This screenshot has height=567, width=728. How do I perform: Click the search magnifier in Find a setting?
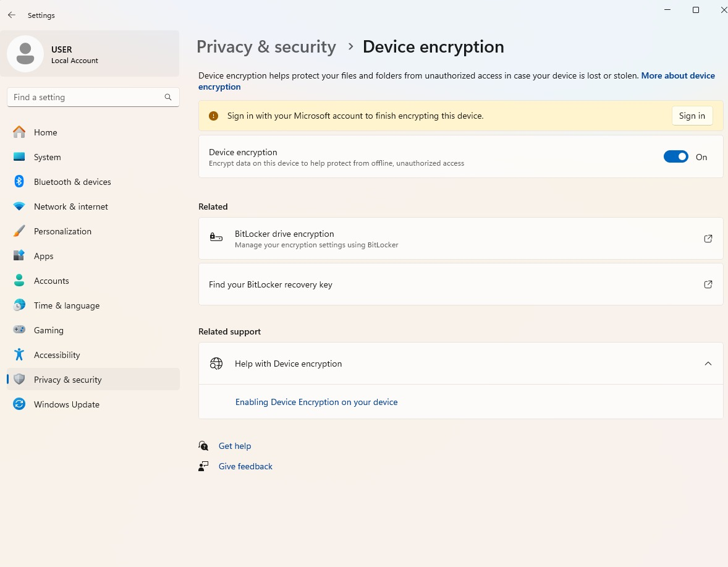click(x=167, y=97)
